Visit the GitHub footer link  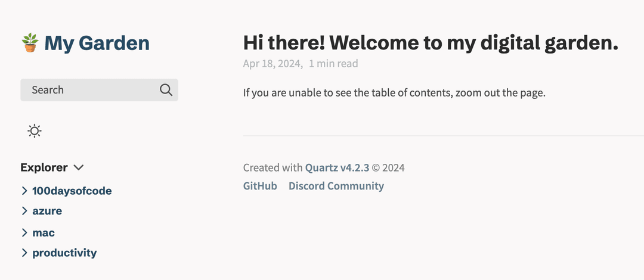260,186
